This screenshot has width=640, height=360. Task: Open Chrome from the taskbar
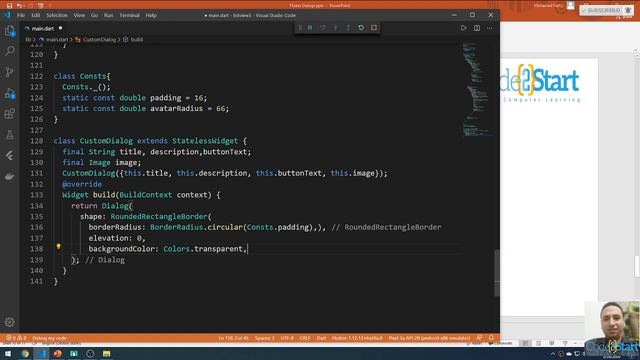[x=25, y=353]
